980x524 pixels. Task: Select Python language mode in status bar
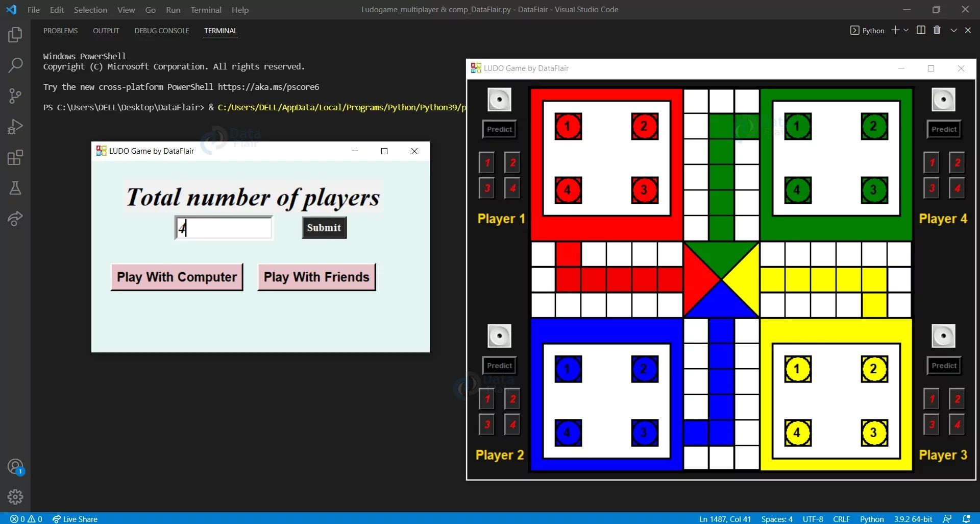871,519
